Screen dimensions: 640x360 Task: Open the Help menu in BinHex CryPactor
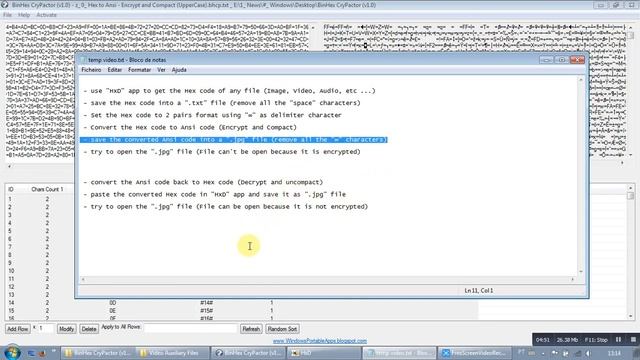[x=24, y=15]
